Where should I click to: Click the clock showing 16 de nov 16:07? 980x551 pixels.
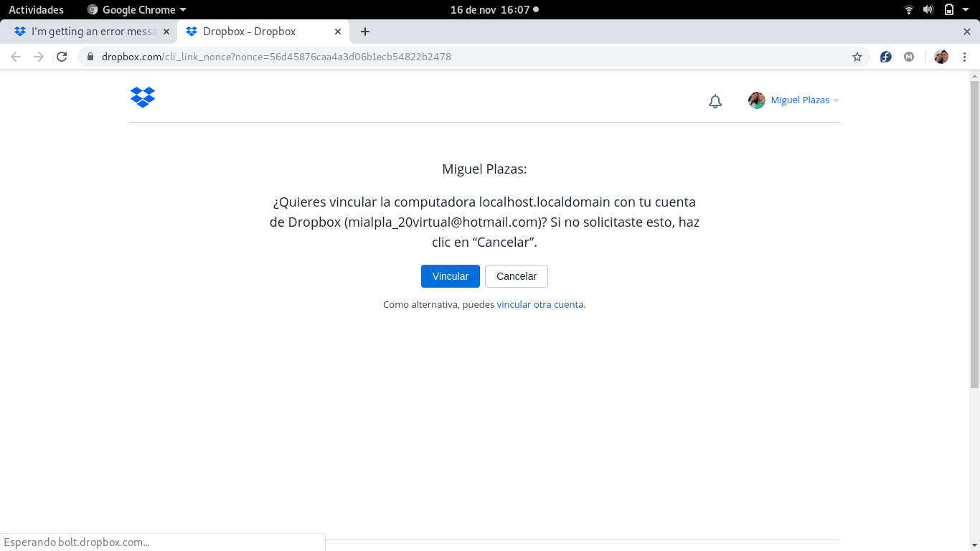[490, 9]
